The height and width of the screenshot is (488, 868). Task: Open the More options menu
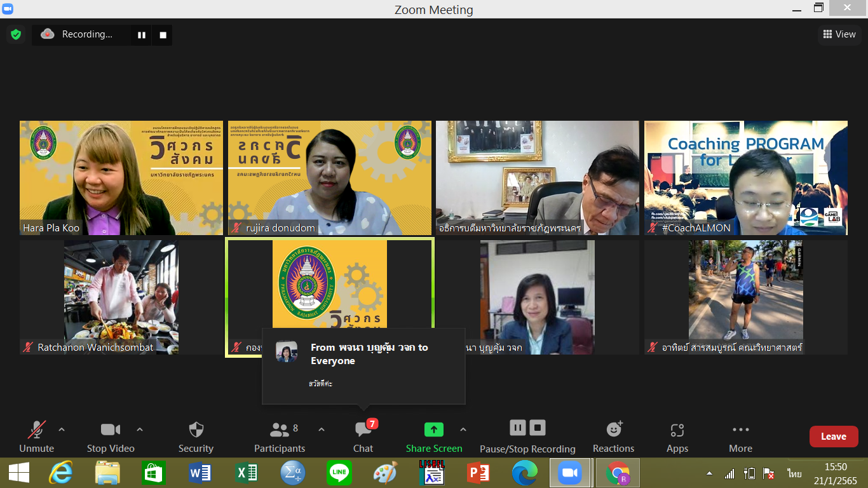(x=741, y=437)
